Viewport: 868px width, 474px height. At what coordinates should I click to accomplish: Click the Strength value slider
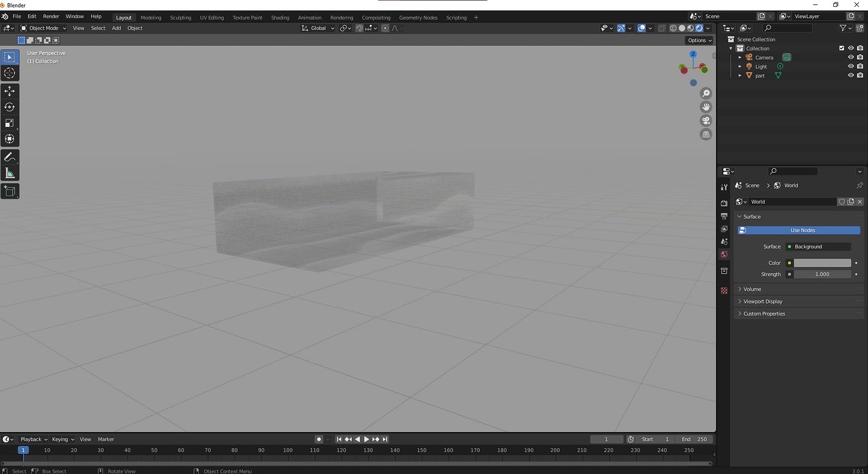click(x=822, y=275)
